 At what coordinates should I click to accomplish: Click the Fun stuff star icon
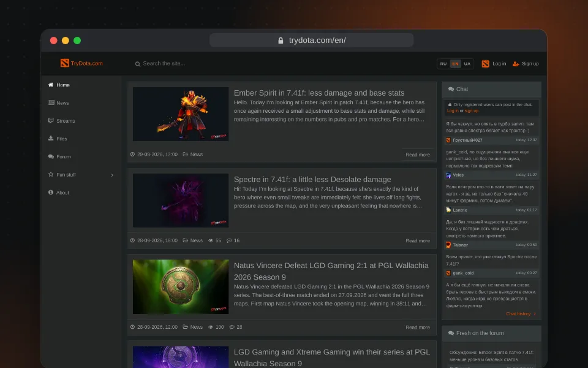click(x=51, y=174)
